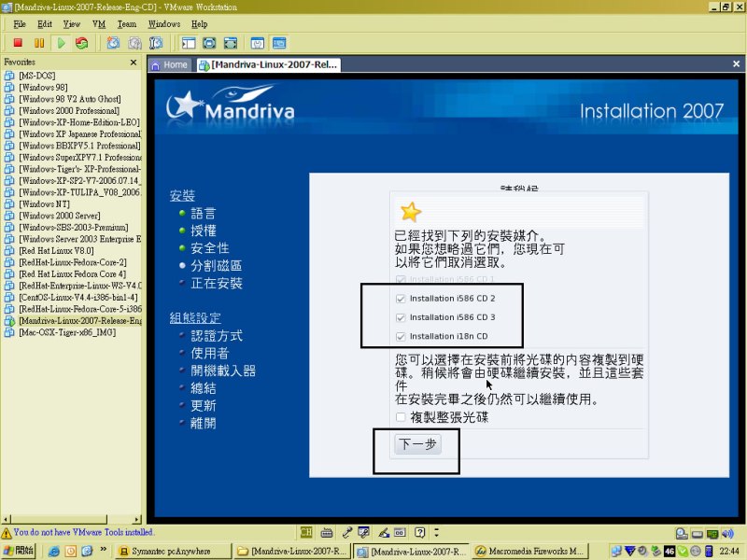Toggle the Favorites sidebar view icon
The width and height of the screenshot is (747, 560).
click(189, 43)
